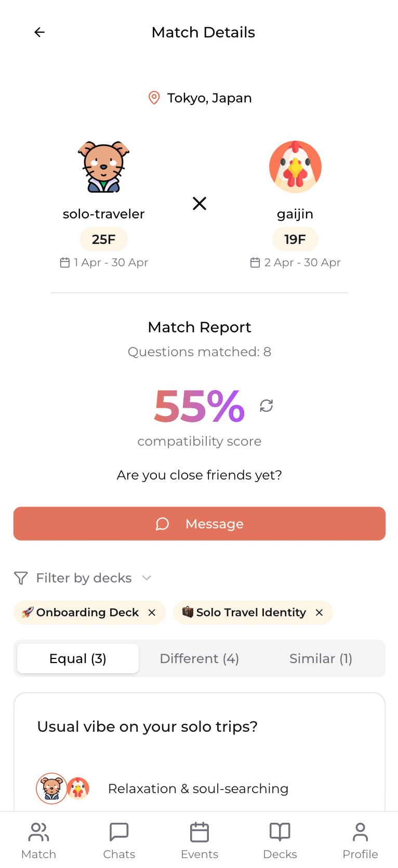This screenshot has height=868, width=398.
Task: Switch to the Similar (1) tab
Action: 321,658
